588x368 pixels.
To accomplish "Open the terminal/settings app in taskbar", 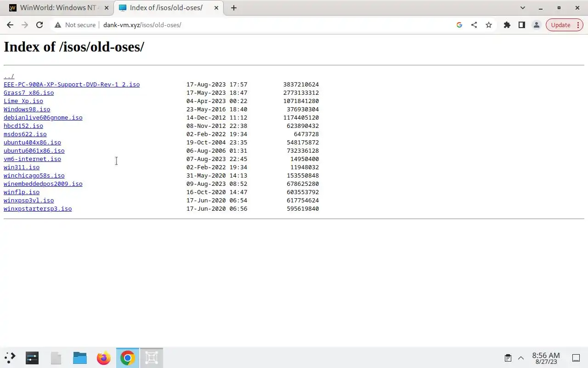I will [x=32, y=357].
